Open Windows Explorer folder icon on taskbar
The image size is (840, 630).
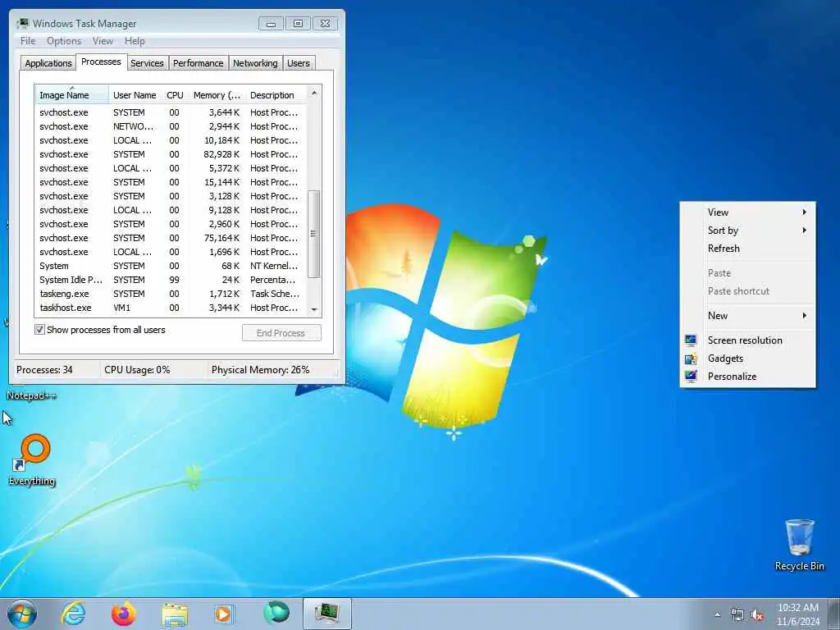pyautogui.click(x=175, y=614)
